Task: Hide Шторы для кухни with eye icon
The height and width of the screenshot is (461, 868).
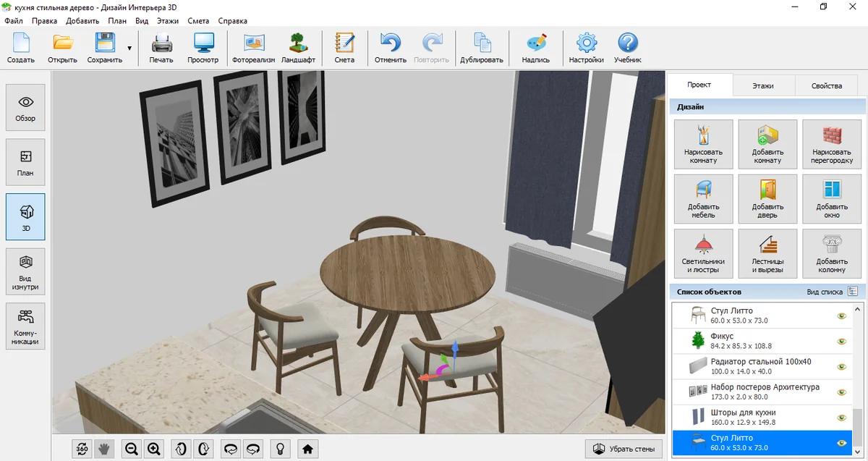Action: [841, 418]
